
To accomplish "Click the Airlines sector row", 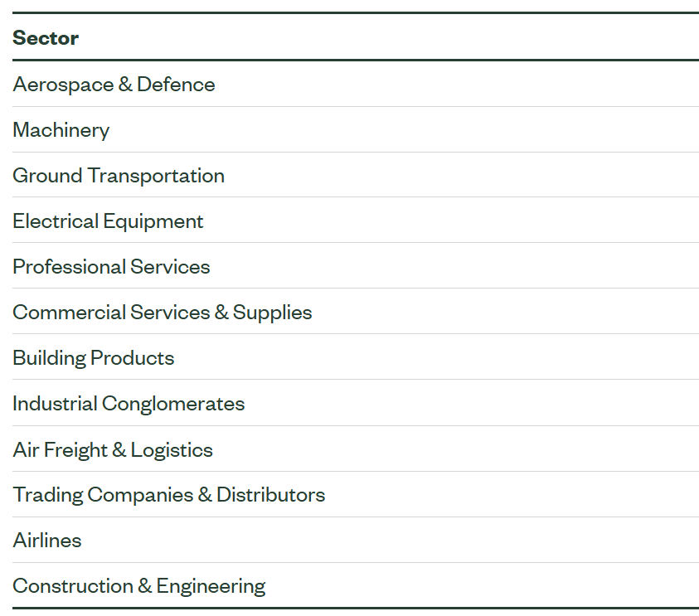I will 355,541.
